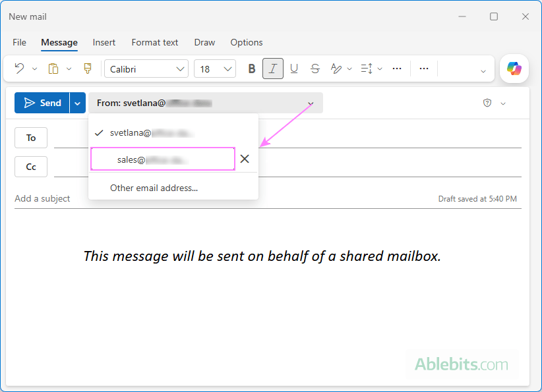Click the Add a subject field

[42, 198]
